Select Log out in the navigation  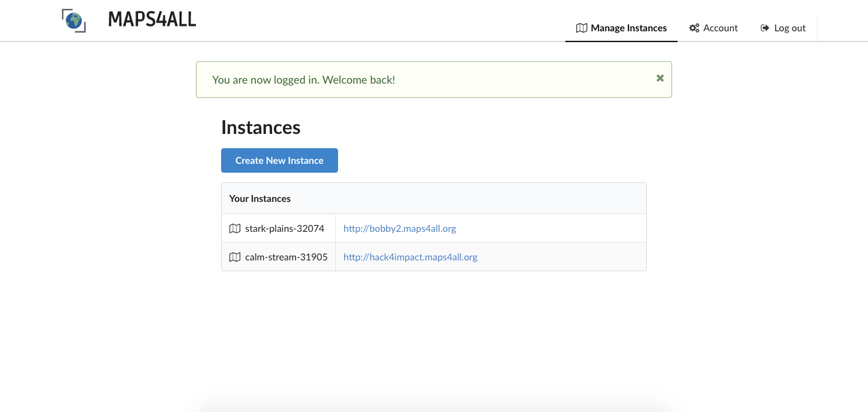(x=789, y=28)
